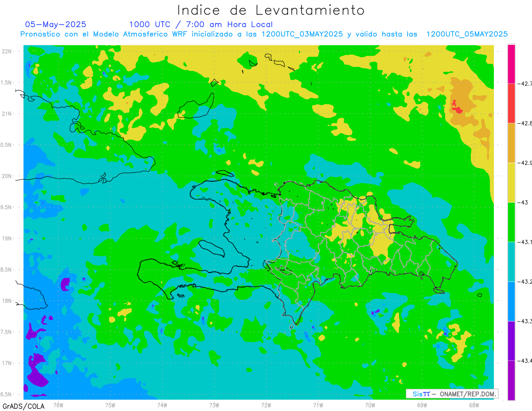Click the "22N" latitude label
The width and height of the screenshot is (532, 411).
point(7,51)
